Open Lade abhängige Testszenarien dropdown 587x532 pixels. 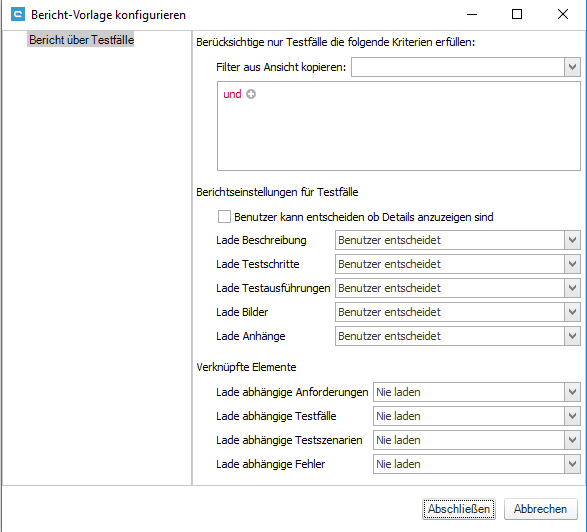coord(477,440)
